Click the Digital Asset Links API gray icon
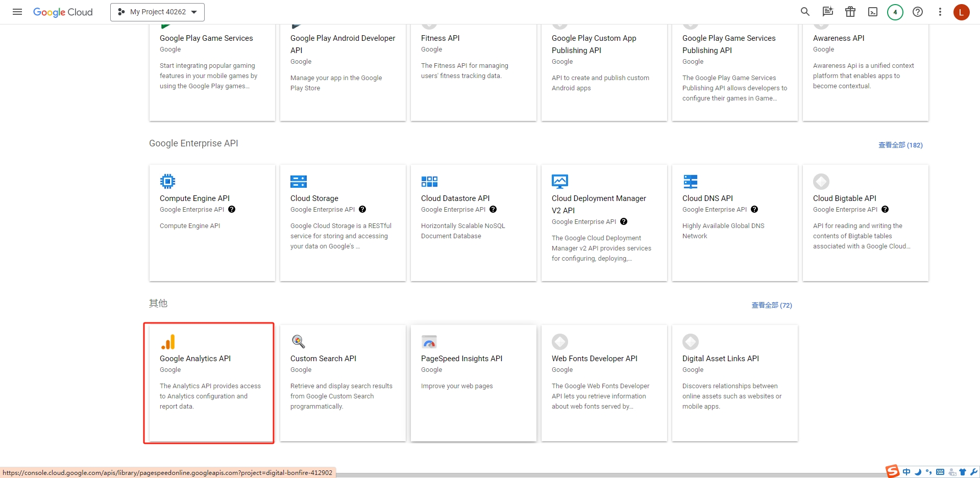Viewport: 980px width, 478px height. coord(691,341)
